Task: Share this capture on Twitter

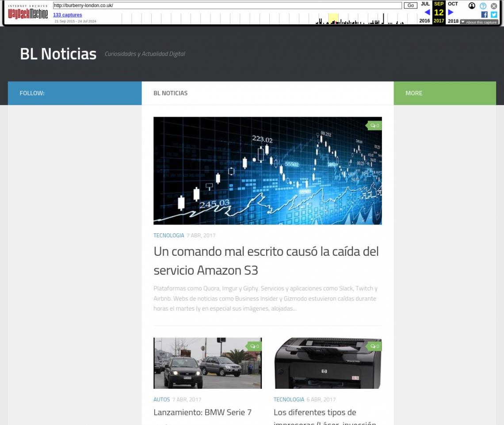Action: 494,15
